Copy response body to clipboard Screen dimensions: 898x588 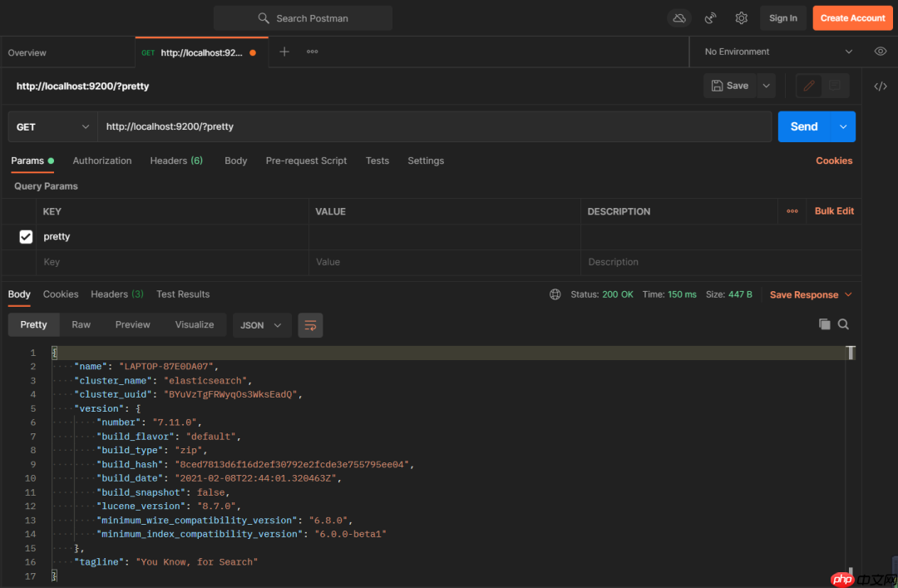coord(824,324)
